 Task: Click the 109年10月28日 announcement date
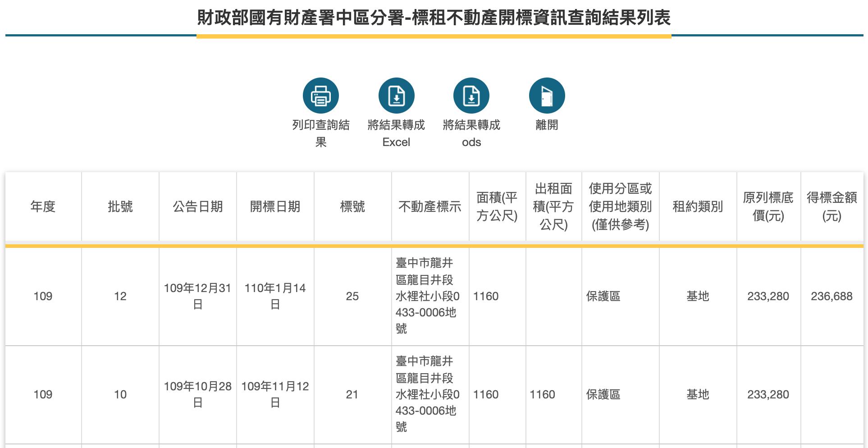tap(198, 394)
